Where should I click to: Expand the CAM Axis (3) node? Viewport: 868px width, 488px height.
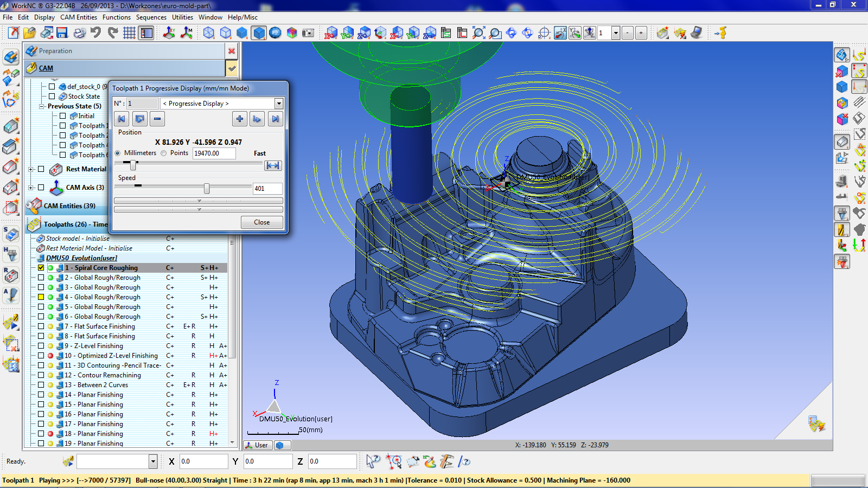(x=31, y=188)
